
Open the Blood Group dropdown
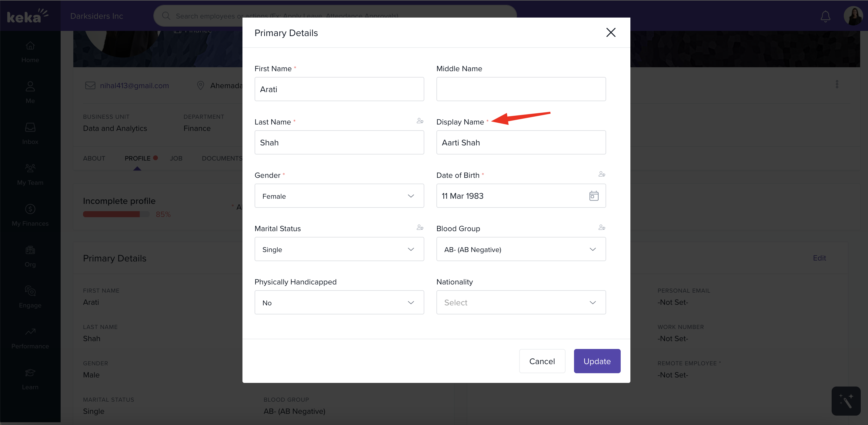521,249
